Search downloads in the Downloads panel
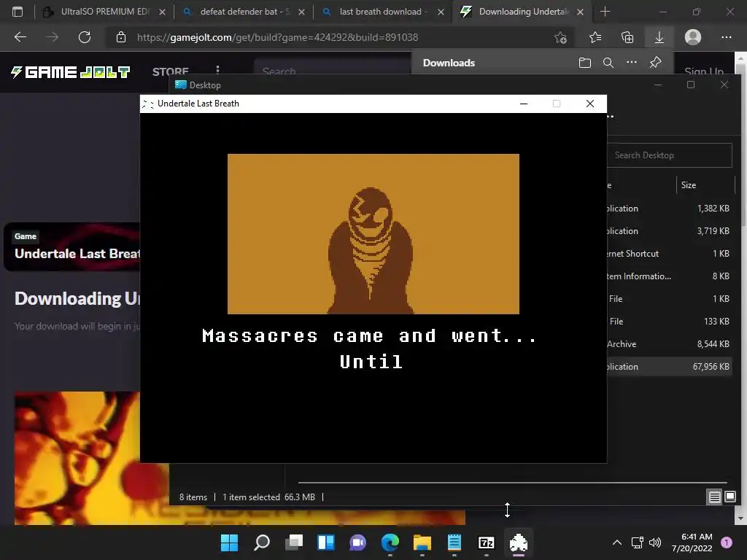This screenshot has width=747, height=560. point(608,63)
